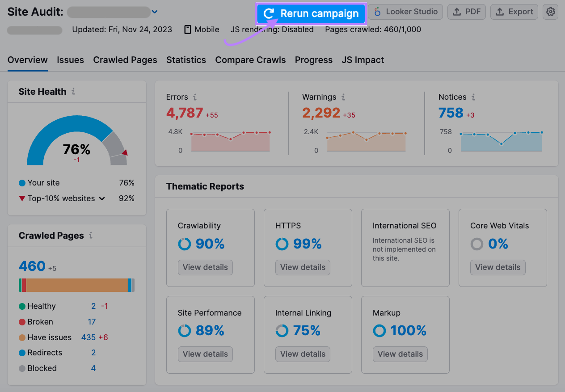Screen dimensions: 565x392
Task: Click the Mobile device icon
Action: coord(186,29)
